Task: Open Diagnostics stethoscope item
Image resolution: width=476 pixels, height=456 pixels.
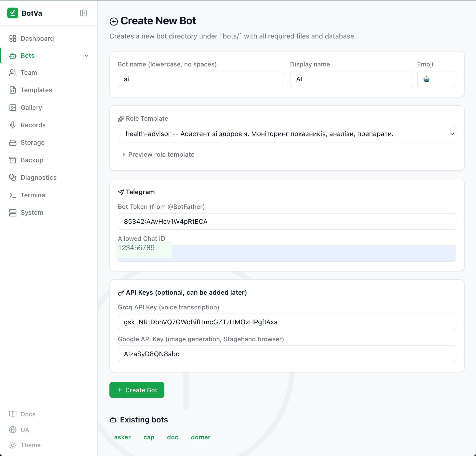Action: click(38, 177)
